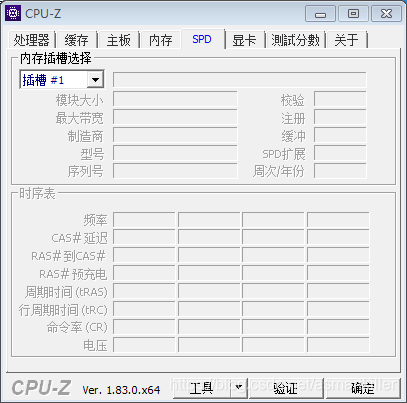Click the 验证 button
Image resolution: width=407 pixels, height=403 pixels.
(x=286, y=388)
